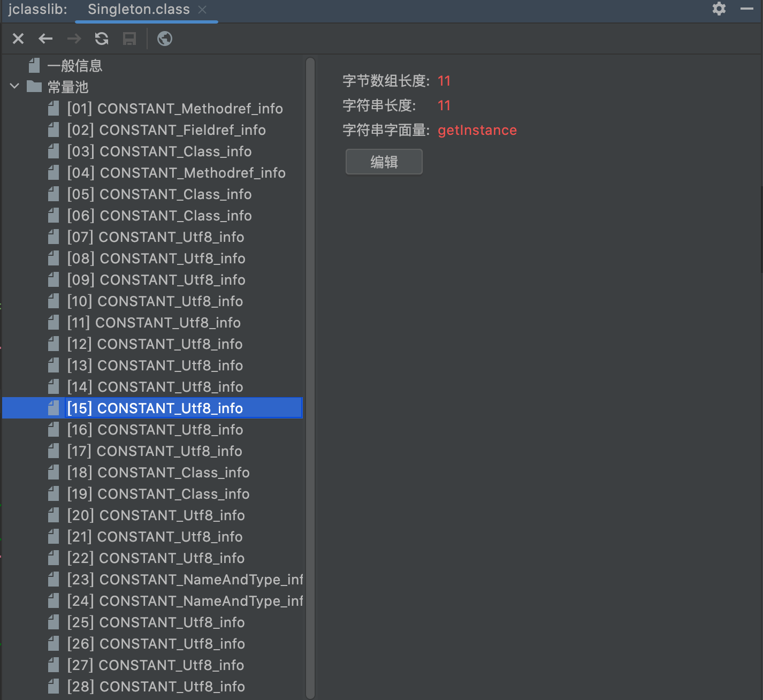
Task: Select [27] CONSTANT_Utf8_info entry
Action: [156, 665]
